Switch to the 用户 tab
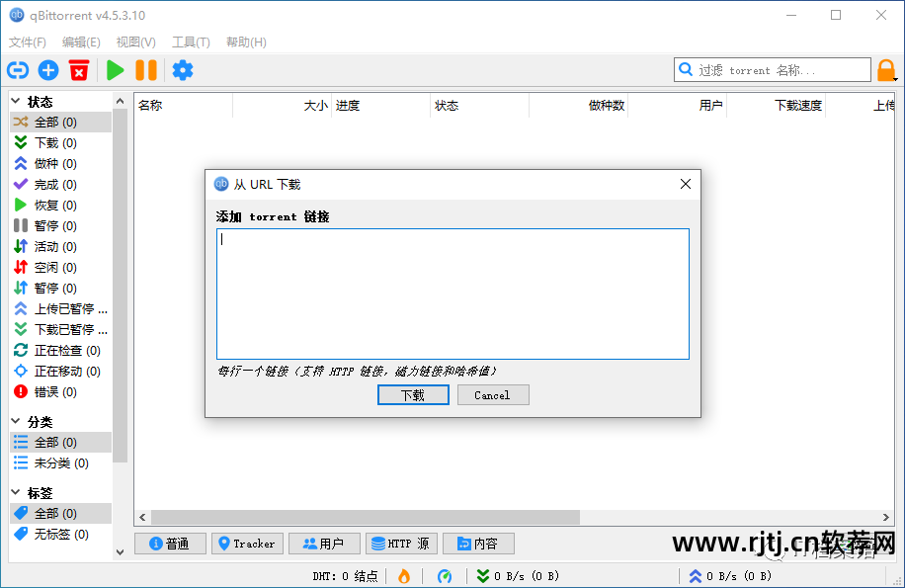 (x=324, y=544)
